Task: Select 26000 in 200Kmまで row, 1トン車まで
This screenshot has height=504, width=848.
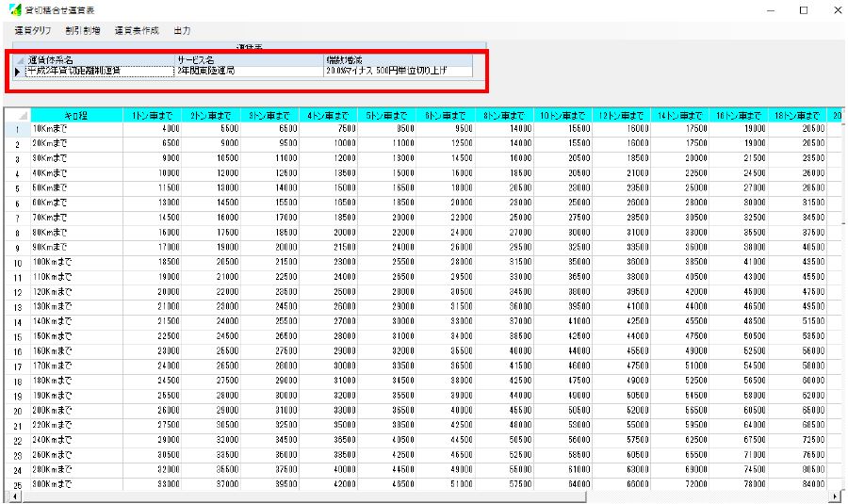Action: [x=153, y=411]
